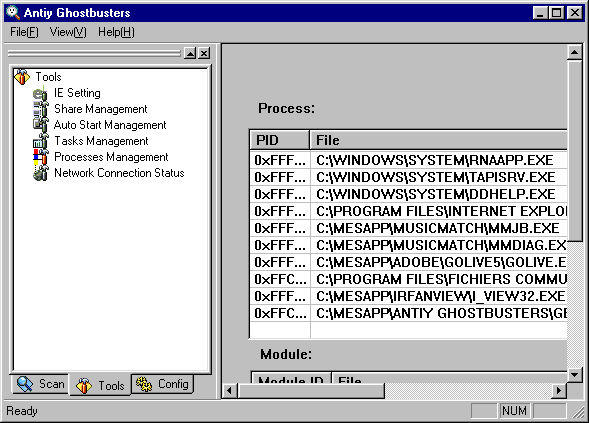The width and height of the screenshot is (589, 423).
Task: Click the horizontal scrollbar thumb
Action: [x=311, y=391]
